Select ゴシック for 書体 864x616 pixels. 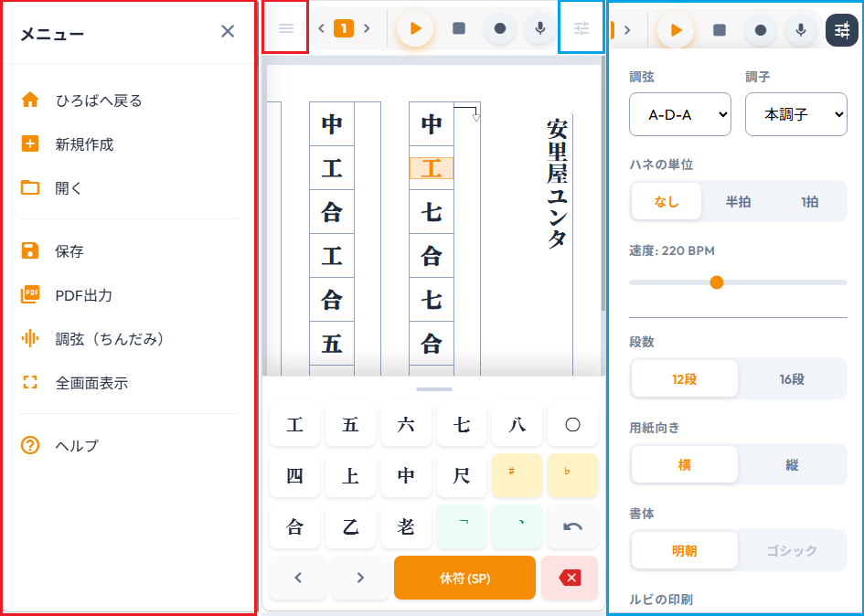792,550
